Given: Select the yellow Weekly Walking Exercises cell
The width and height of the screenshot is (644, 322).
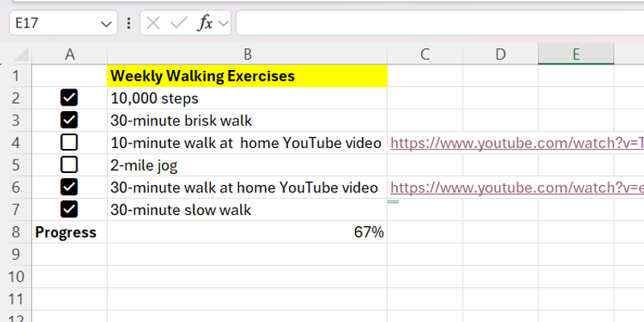Looking at the screenshot, I should (247, 76).
